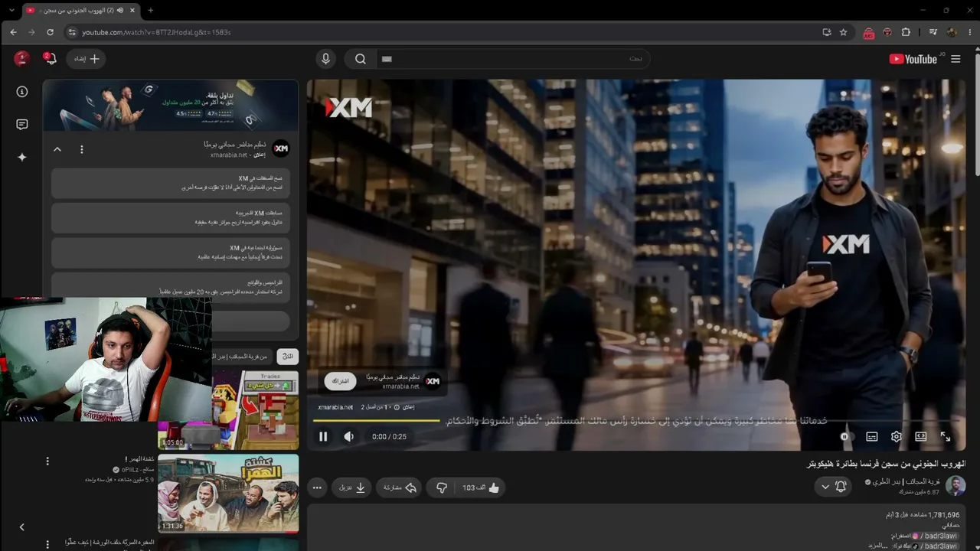Open a new Chrome tab
Viewport: 980px width, 551px height.
click(x=151, y=10)
